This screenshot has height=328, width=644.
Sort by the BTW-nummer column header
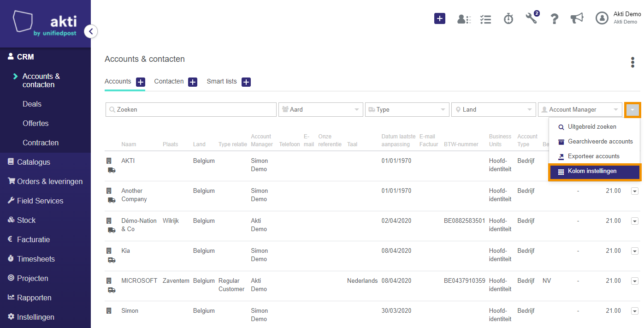(x=461, y=144)
